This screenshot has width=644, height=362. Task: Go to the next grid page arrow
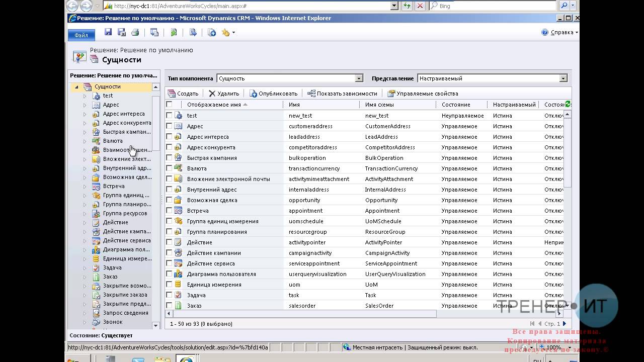565,324
